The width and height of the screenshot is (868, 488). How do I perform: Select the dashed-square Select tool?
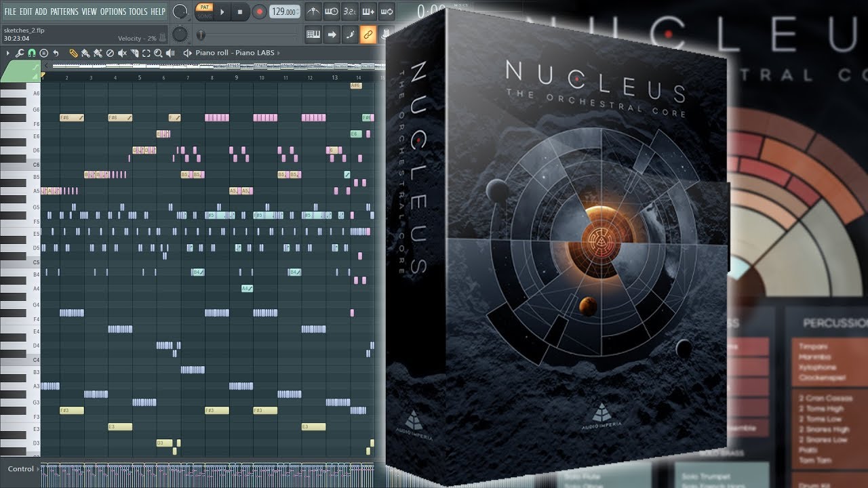tap(146, 53)
